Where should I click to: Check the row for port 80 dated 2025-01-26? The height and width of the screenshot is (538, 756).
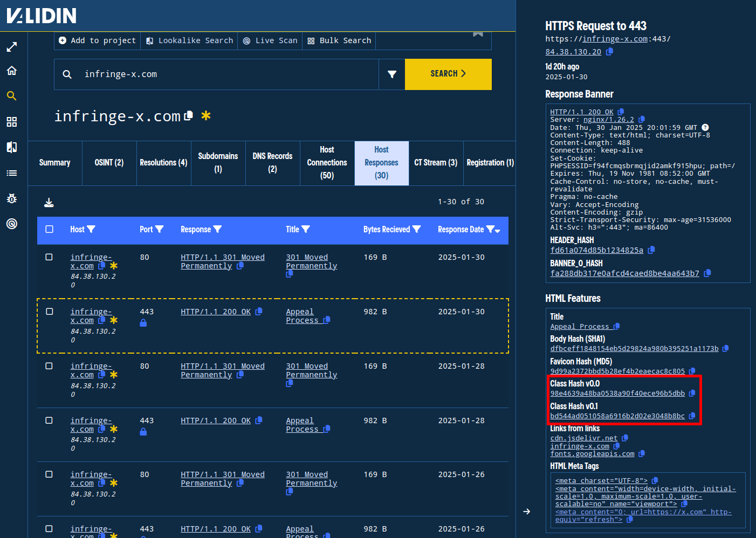49,474
